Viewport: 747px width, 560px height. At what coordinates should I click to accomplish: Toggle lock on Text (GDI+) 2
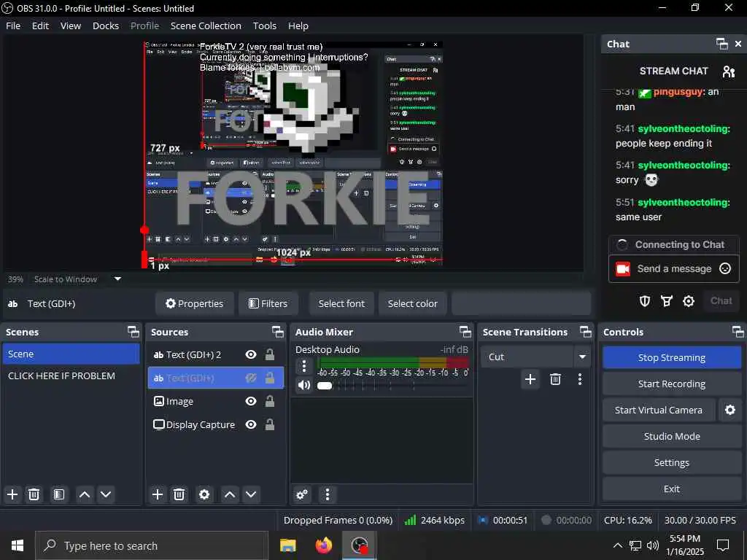click(x=270, y=354)
